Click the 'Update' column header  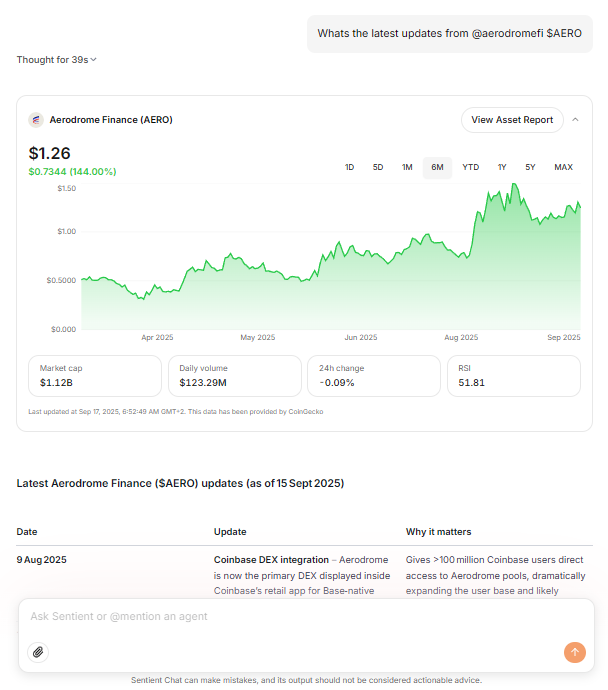point(230,532)
